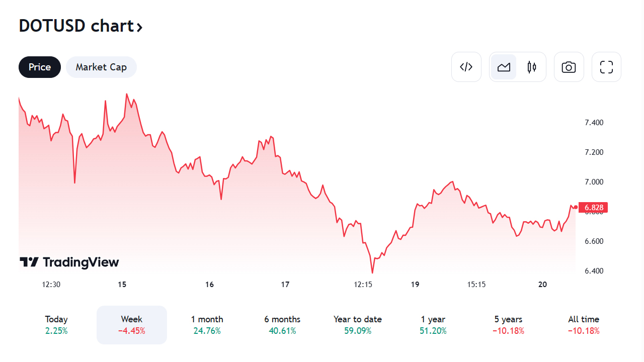Choose the 6 months range
This screenshot has height=362, width=644.
(282, 325)
